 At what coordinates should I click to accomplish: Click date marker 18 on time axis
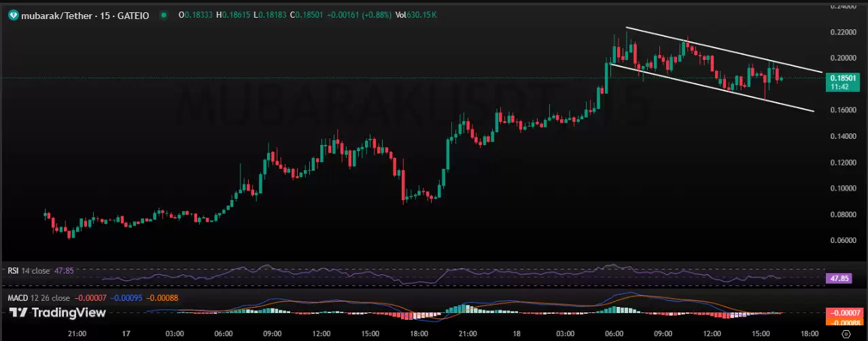point(516,334)
